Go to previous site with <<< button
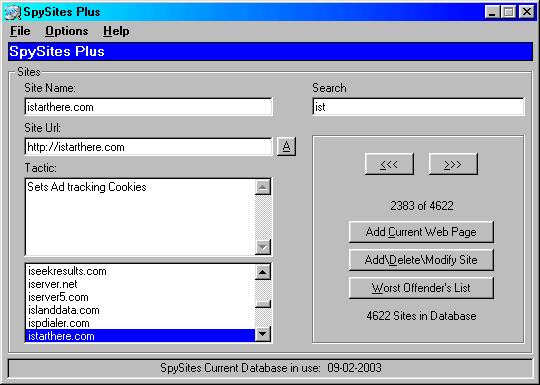 point(389,164)
